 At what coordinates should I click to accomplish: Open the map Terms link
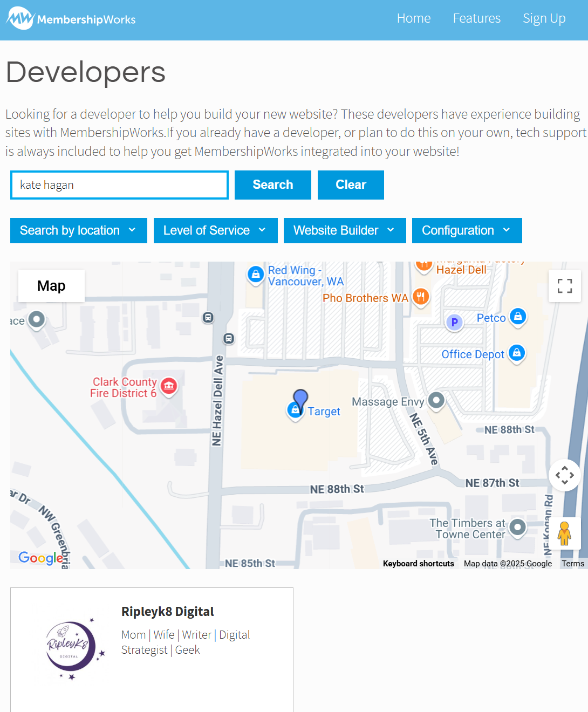[x=573, y=564]
